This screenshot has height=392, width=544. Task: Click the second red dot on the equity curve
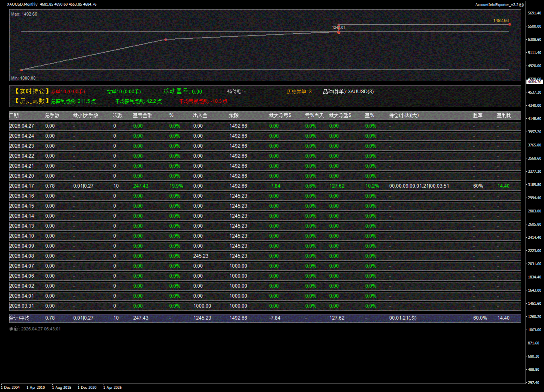point(166,39)
